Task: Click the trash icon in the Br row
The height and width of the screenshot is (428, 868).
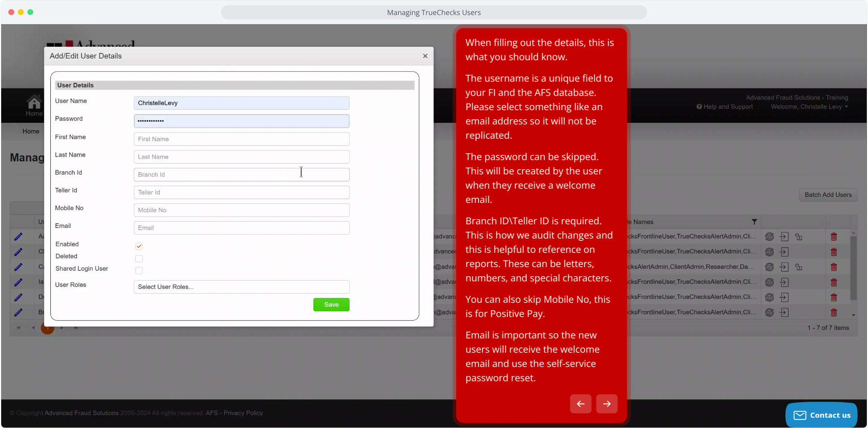Action: click(834, 312)
